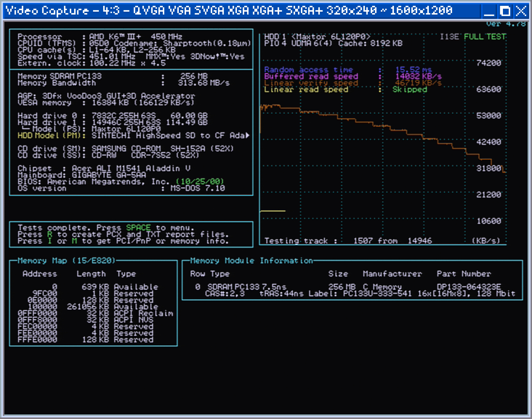Click the 'Hard drive 0' line
This screenshot has height=419, width=532.
click(x=112, y=116)
